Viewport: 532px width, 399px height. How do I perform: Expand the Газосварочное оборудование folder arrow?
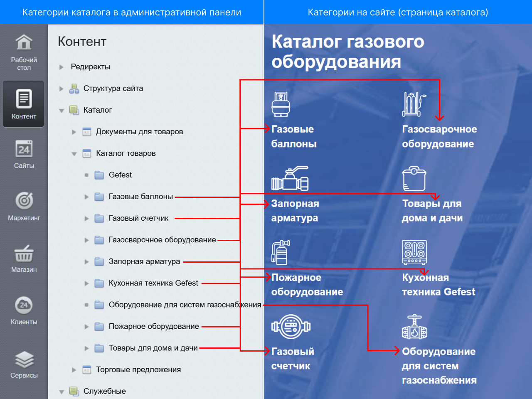tap(86, 240)
